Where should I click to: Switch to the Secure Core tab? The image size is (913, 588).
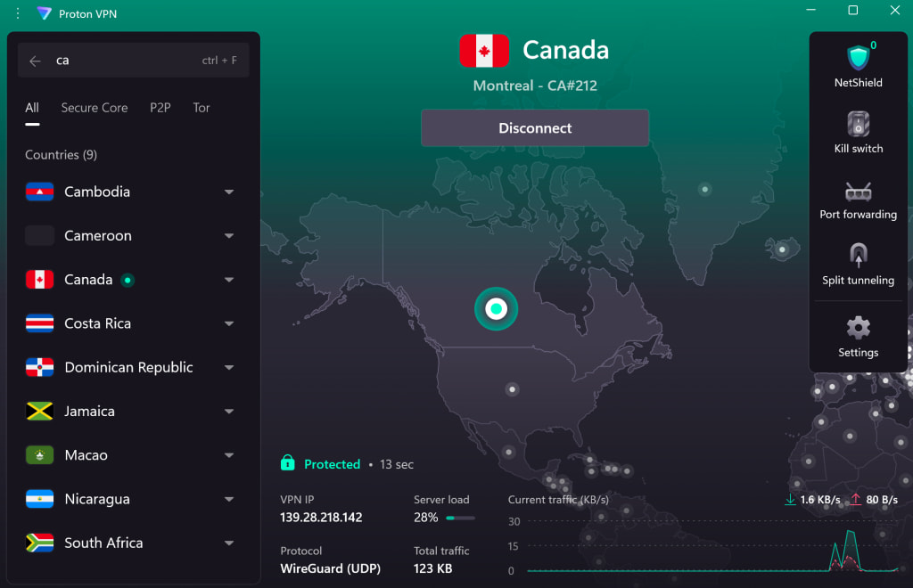click(x=95, y=108)
